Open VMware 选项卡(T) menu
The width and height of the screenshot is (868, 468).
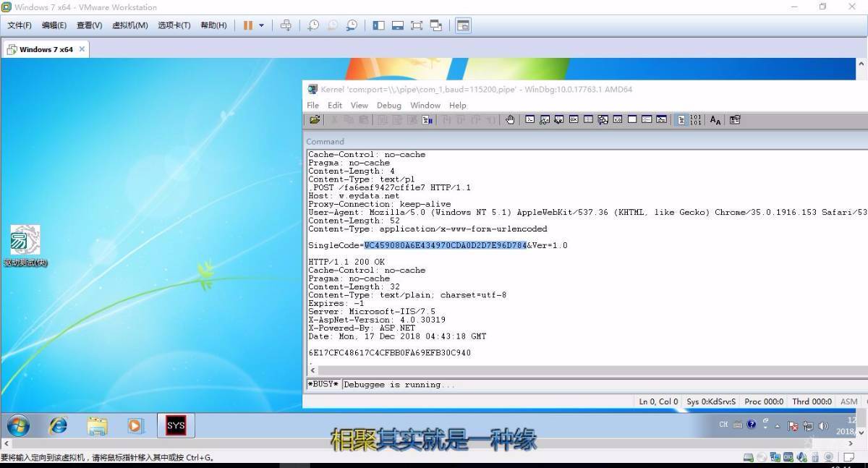coord(174,25)
